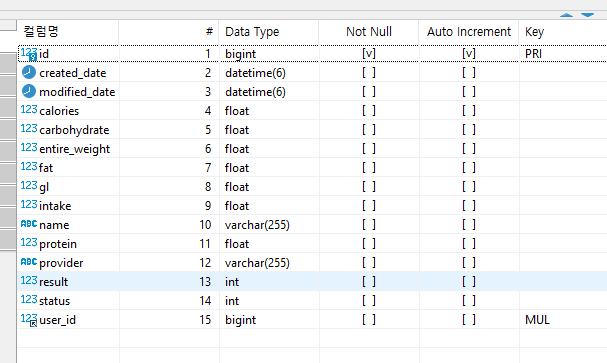Click the numeric type icon beside id
The image size is (607, 363).
tap(29, 54)
